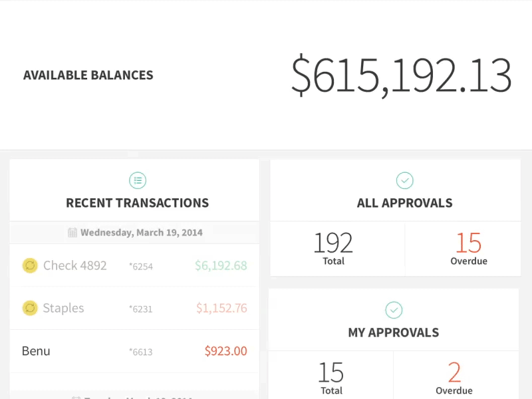This screenshot has width=532, height=399.
Task: View the 15 Total under My Approvals
Action: pyautogui.click(x=331, y=377)
